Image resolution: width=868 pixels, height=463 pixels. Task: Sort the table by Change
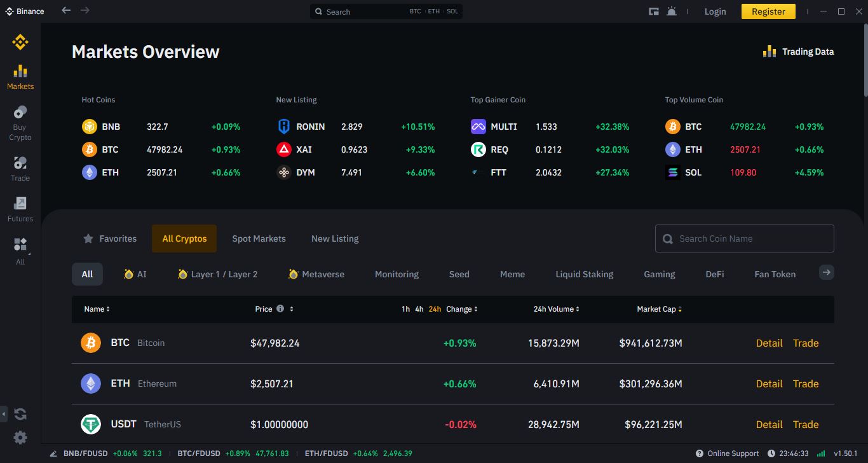[462, 309]
